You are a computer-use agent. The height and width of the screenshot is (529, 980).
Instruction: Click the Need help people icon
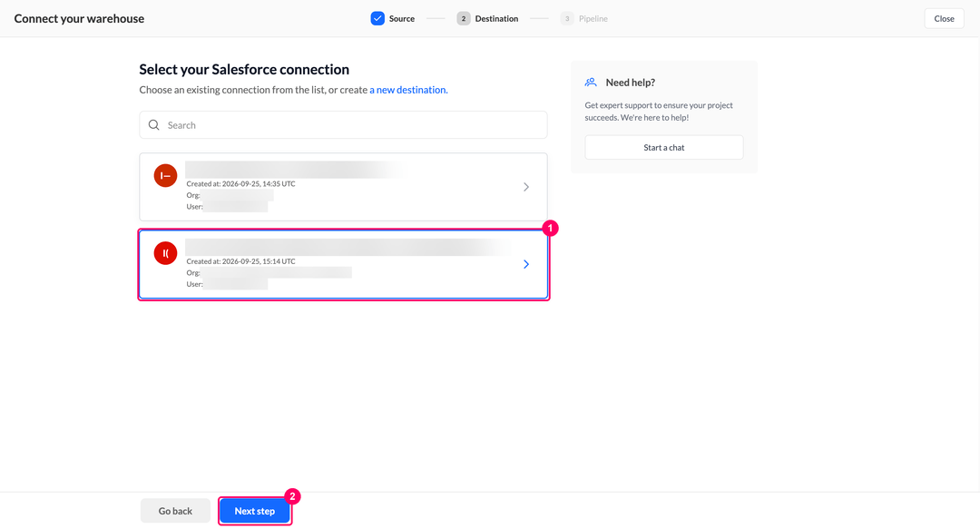click(x=591, y=82)
